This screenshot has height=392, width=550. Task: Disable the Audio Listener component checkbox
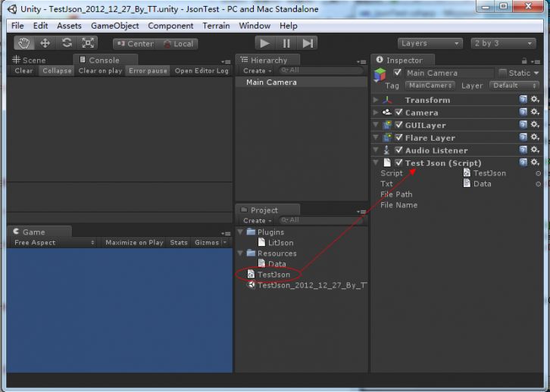tap(398, 150)
